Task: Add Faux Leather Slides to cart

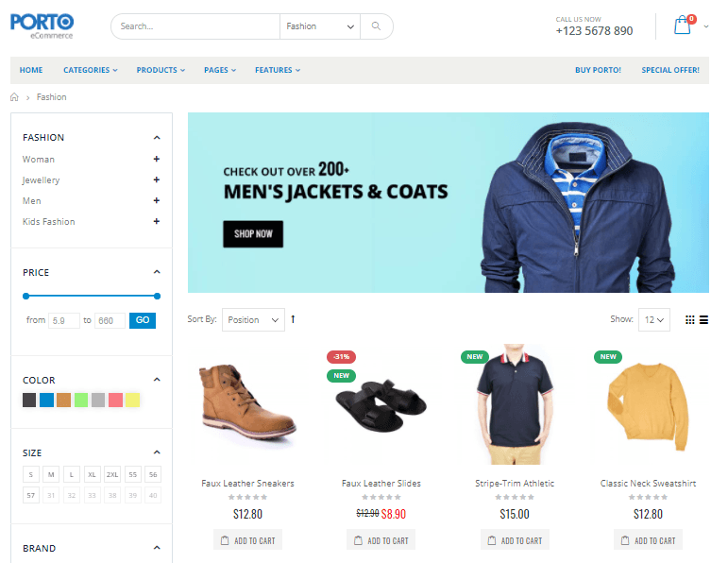Action: (381, 540)
